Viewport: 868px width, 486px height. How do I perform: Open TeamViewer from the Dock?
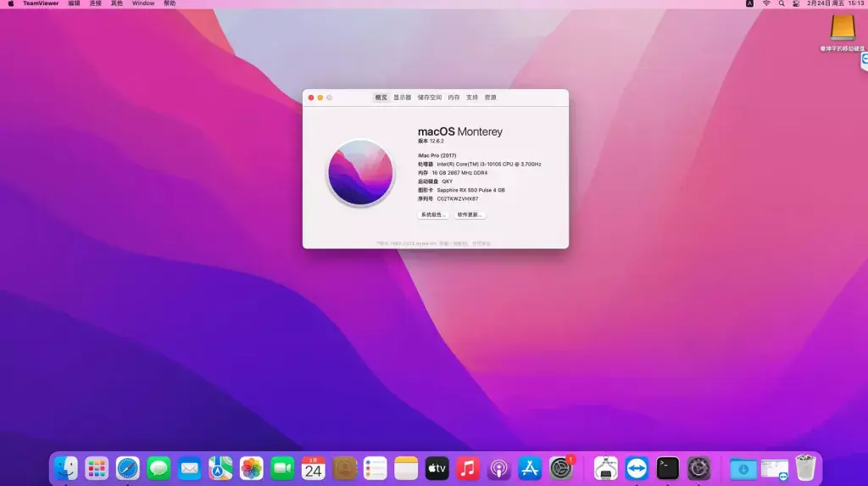(637, 469)
